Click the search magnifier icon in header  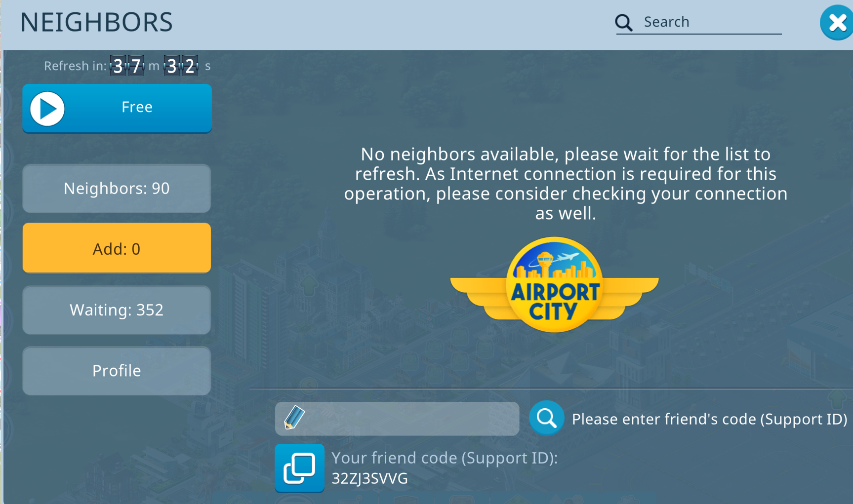pyautogui.click(x=623, y=23)
